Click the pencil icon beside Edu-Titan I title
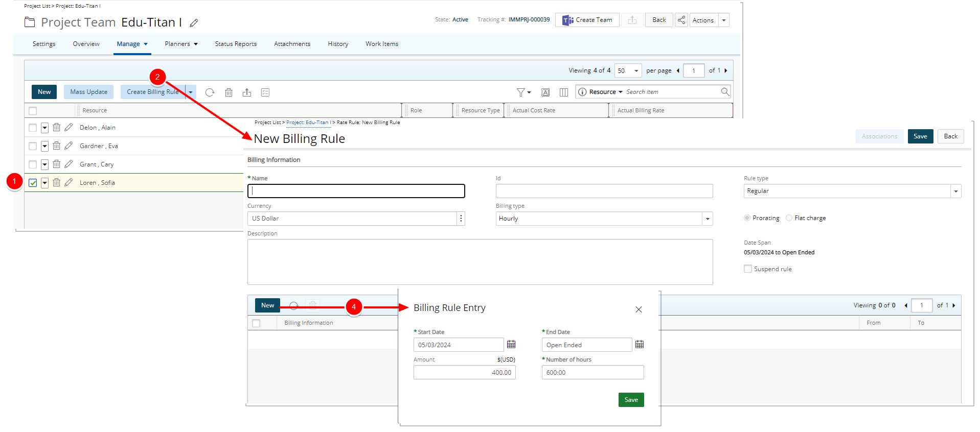The height and width of the screenshot is (432, 980). pos(194,23)
